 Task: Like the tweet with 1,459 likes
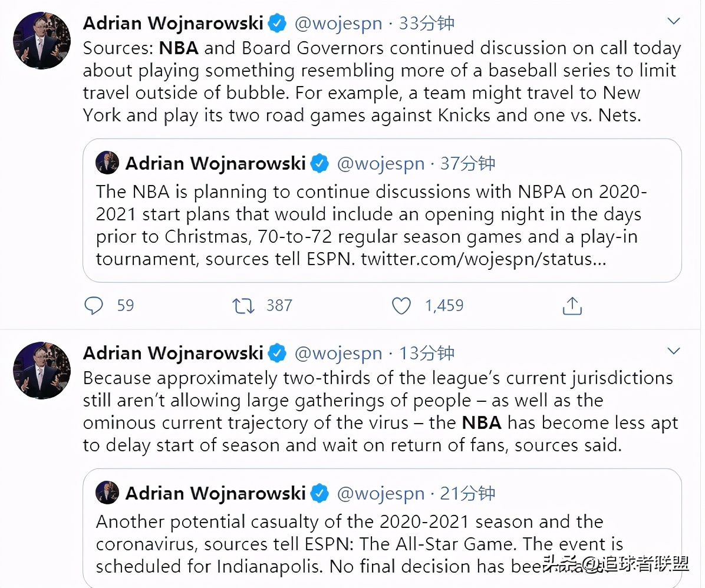click(x=401, y=306)
